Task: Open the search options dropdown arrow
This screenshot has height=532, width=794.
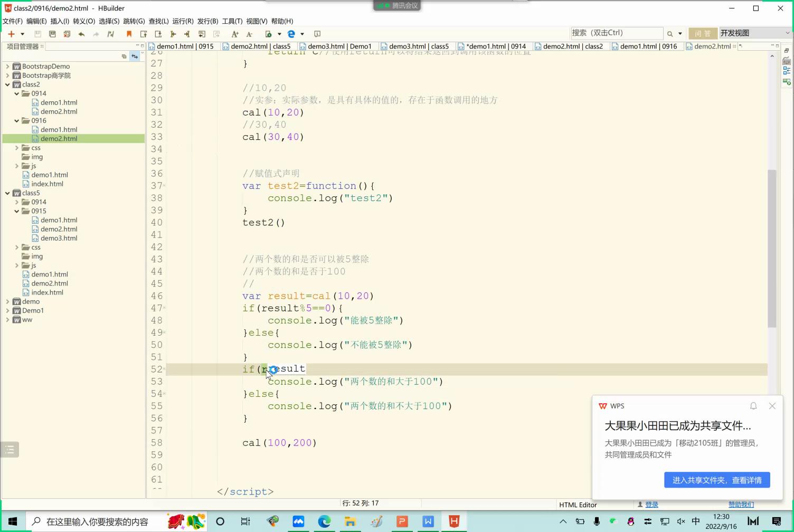Action: [x=680, y=33]
